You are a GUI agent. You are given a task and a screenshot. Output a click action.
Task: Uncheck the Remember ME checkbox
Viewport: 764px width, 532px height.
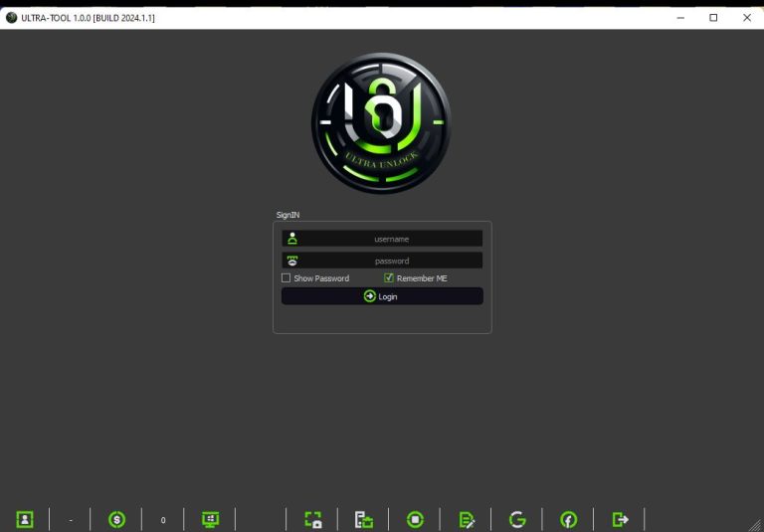point(388,277)
